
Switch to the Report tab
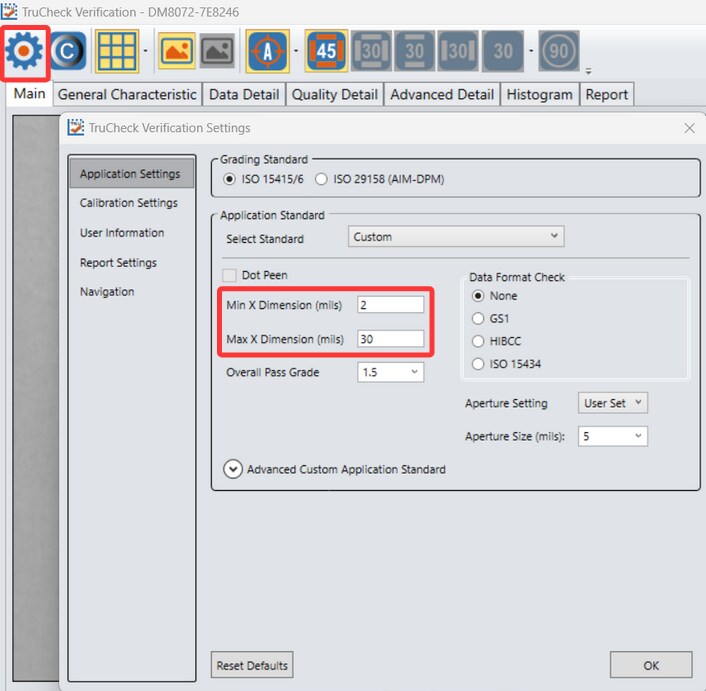[606, 95]
